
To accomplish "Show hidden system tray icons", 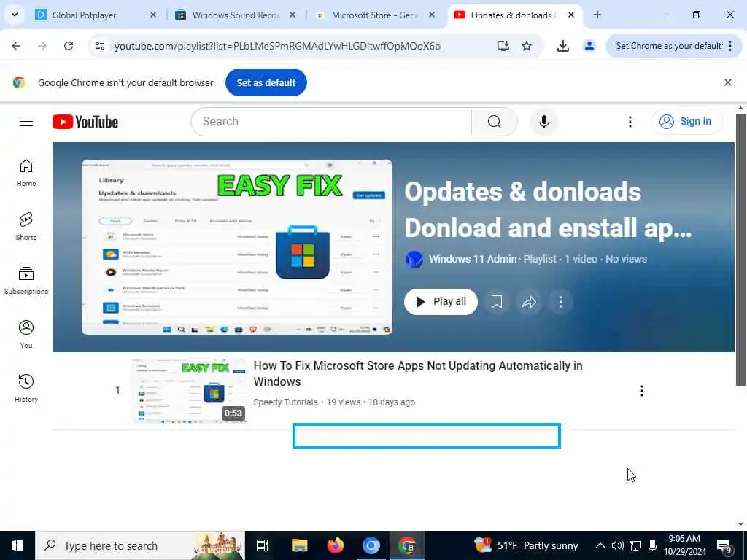I will coord(600,545).
